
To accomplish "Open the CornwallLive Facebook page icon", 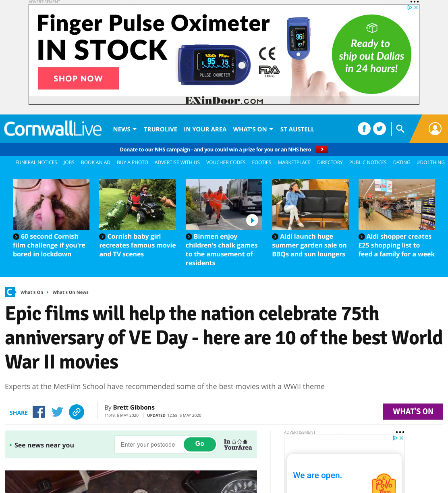I will coord(364,129).
